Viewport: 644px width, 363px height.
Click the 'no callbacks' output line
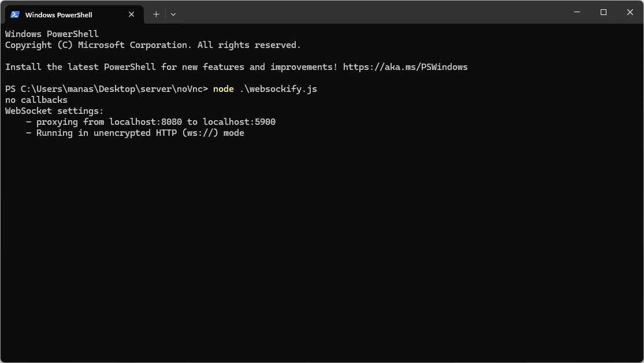click(36, 100)
